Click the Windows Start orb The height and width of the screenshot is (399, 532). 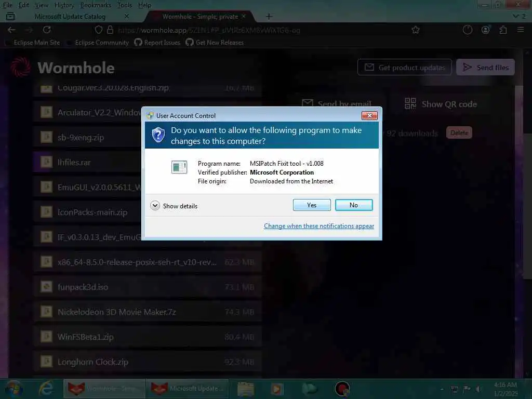point(13,389)
